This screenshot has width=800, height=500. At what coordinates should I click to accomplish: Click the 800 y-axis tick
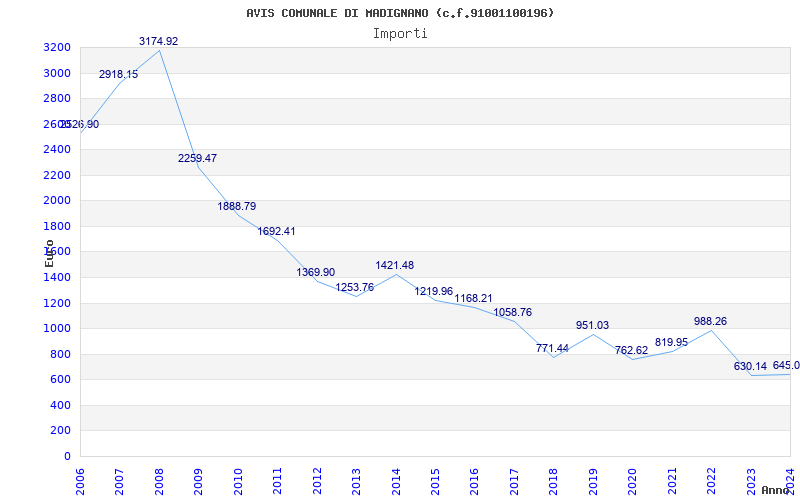pos(61,355)
